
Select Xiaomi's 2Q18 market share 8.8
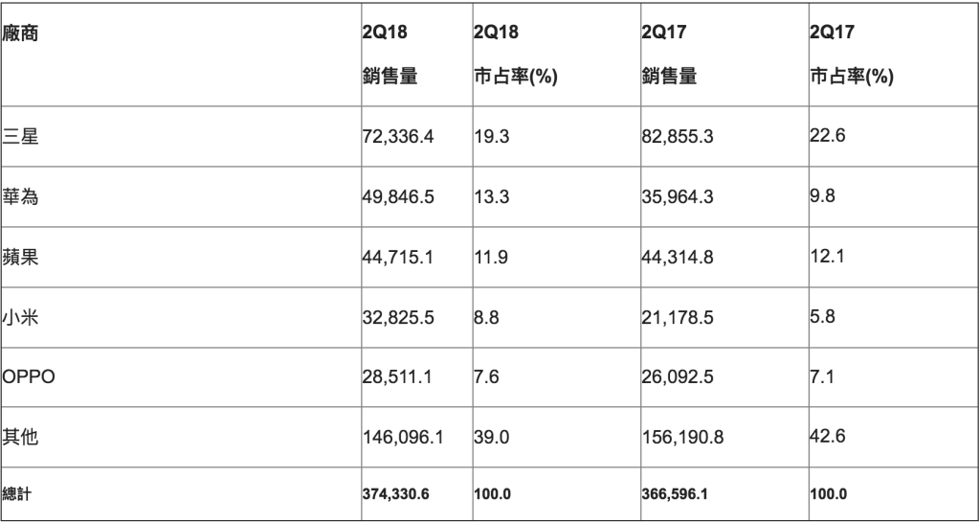point(484,317)
